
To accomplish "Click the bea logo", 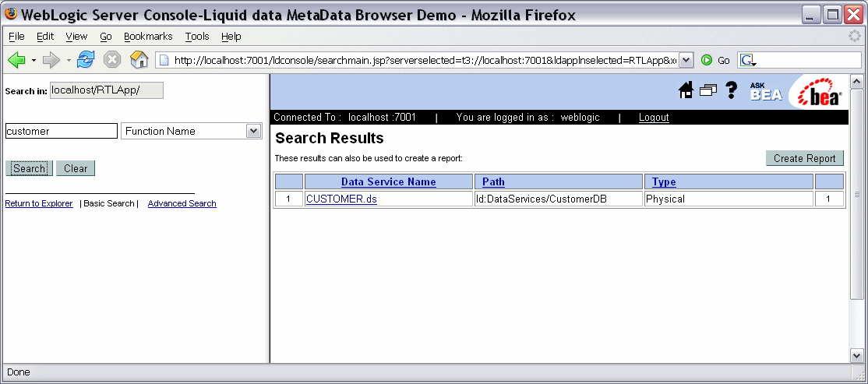I will 820,92.
